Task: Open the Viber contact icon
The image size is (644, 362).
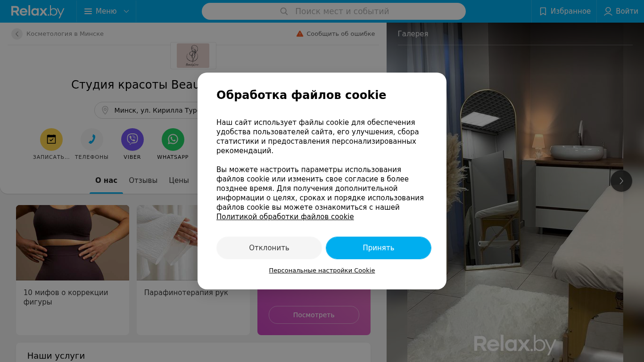Action: (132, 140)
